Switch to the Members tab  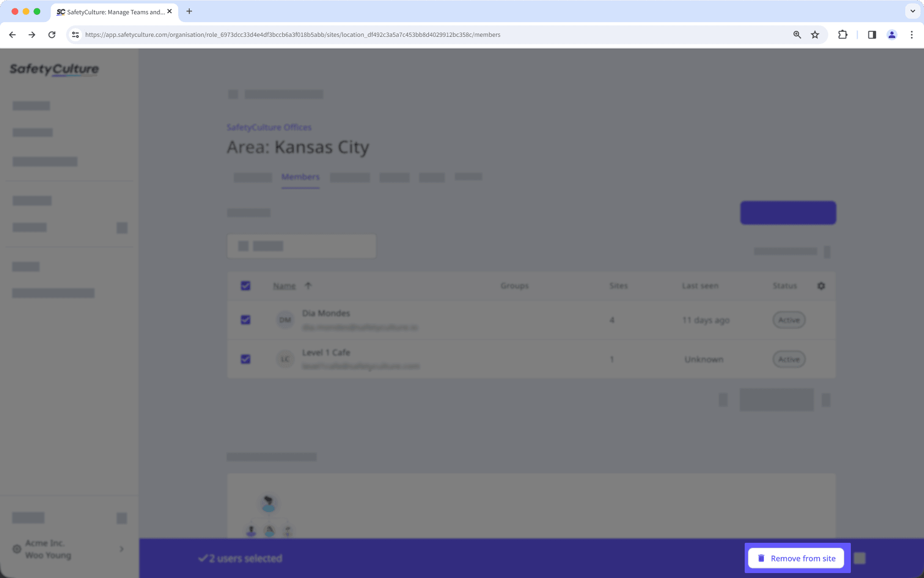pos(300,177)
